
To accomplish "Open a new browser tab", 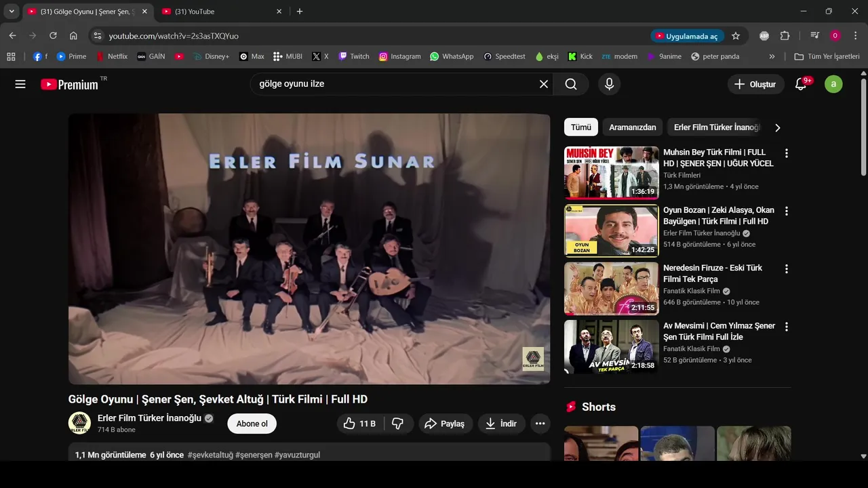I will (300, 12).
